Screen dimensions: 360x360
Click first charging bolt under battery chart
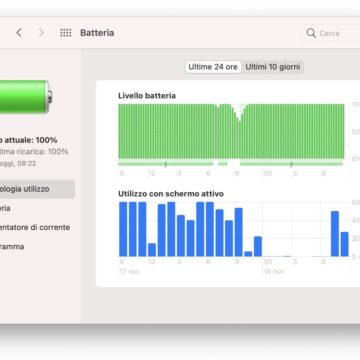tap(165, 164)
